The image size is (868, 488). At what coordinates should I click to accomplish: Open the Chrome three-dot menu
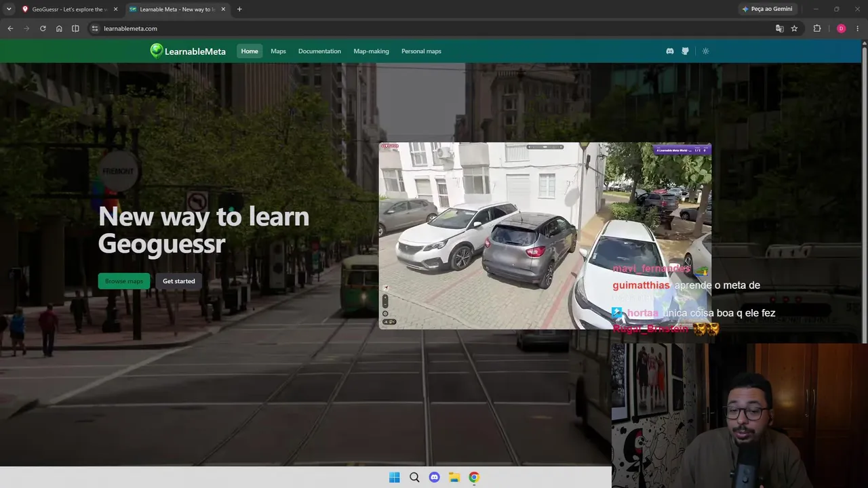[858, 28]
